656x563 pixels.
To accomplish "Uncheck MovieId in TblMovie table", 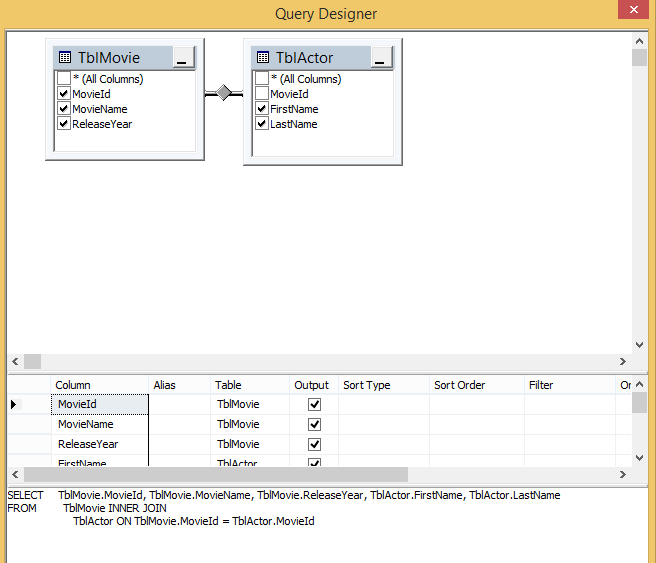I will (x=64, y=94).
